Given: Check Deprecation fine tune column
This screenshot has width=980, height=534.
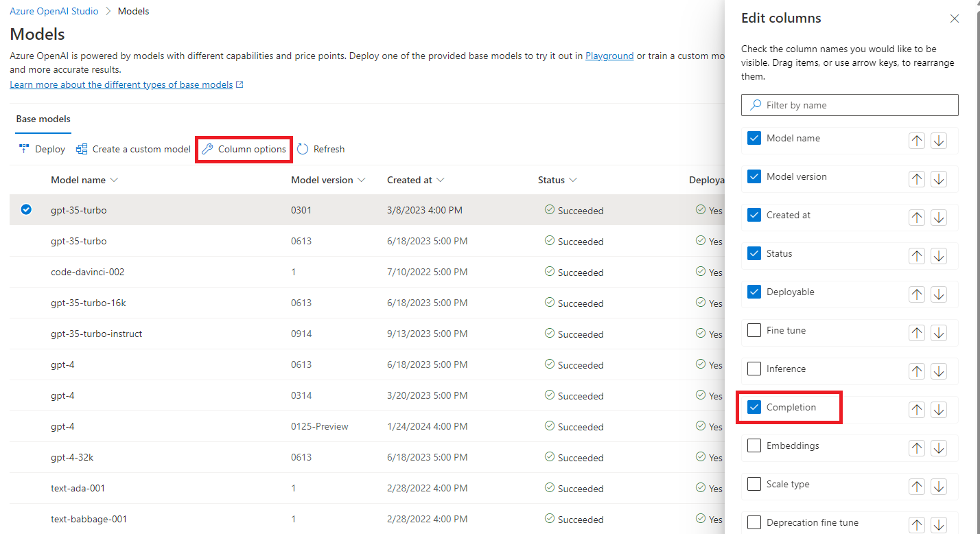Looking at the screenshot, I should 754,522.
